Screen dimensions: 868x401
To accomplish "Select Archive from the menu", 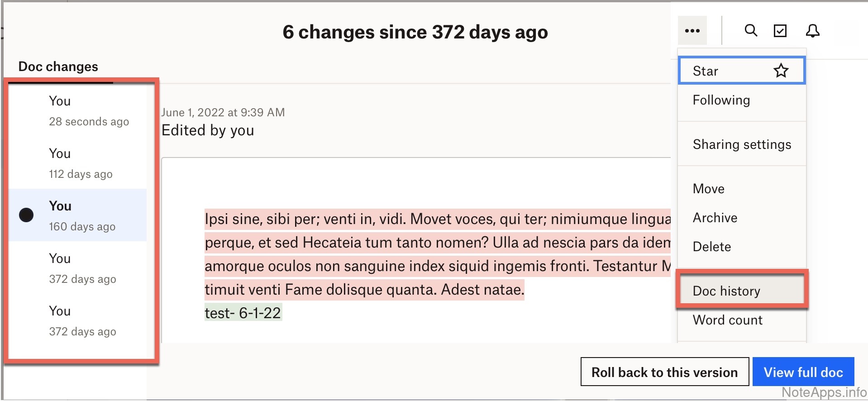I will (715, 218).
